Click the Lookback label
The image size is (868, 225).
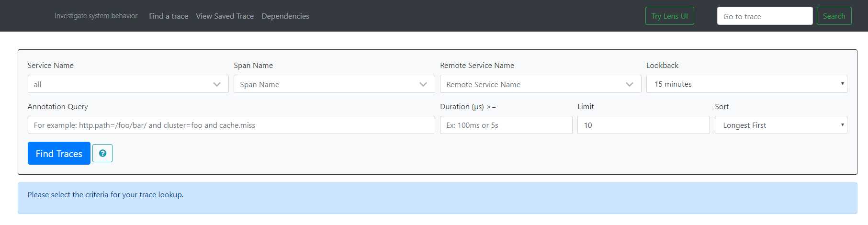coord(662,65)
